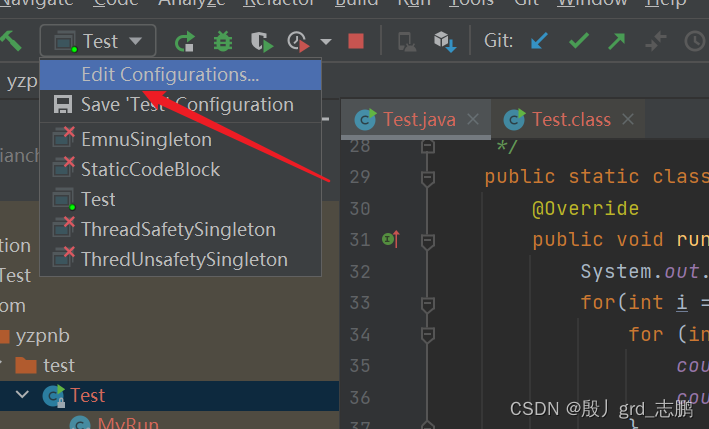Choose StaticCodeBlock run configuration
709x429 pixels.
point(180,170)
